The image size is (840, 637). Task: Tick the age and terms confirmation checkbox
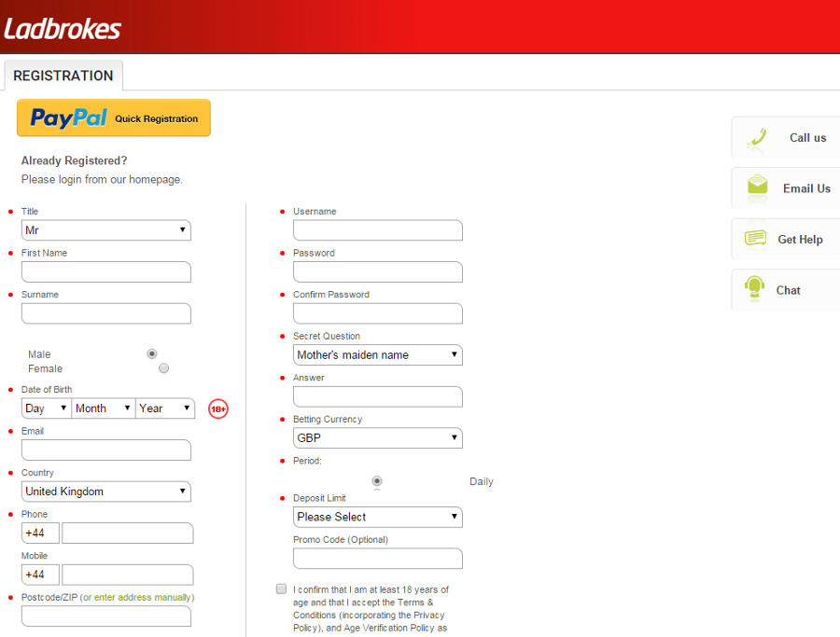click(x=281, y=589)
